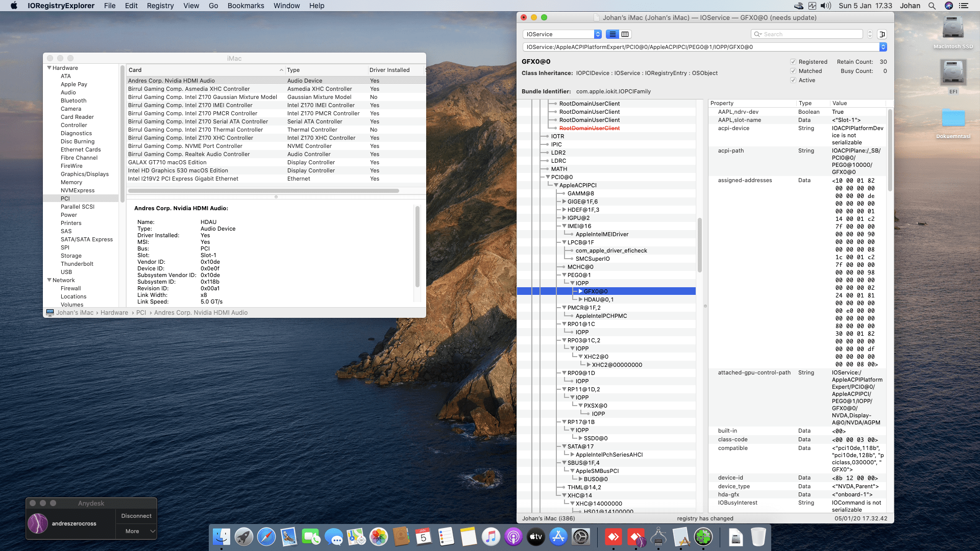Open the Registry menu
980x551 pixels.
pos(160,6)
